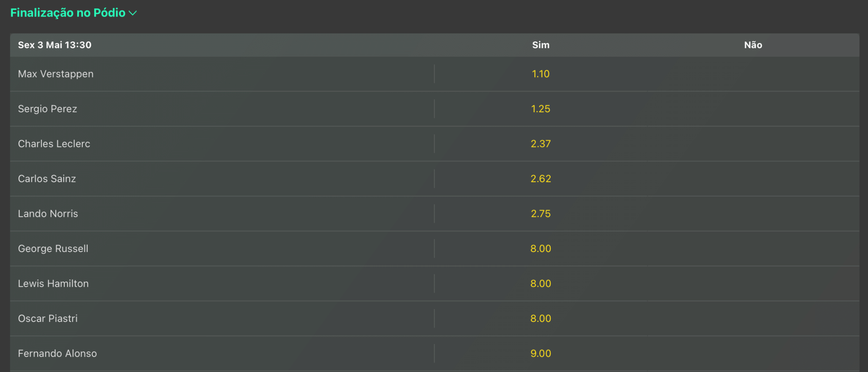Collapse the Finalização no Pódio section chevron

click(133, 13)
